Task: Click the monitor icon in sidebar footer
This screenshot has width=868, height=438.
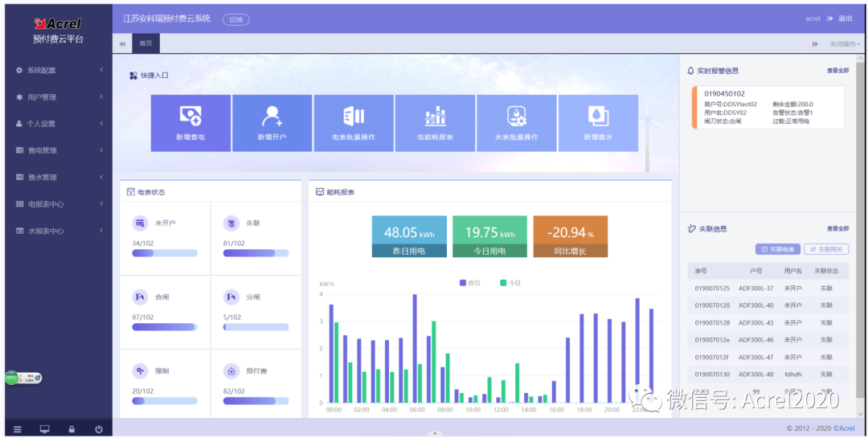Action: [x=44, y=429]
